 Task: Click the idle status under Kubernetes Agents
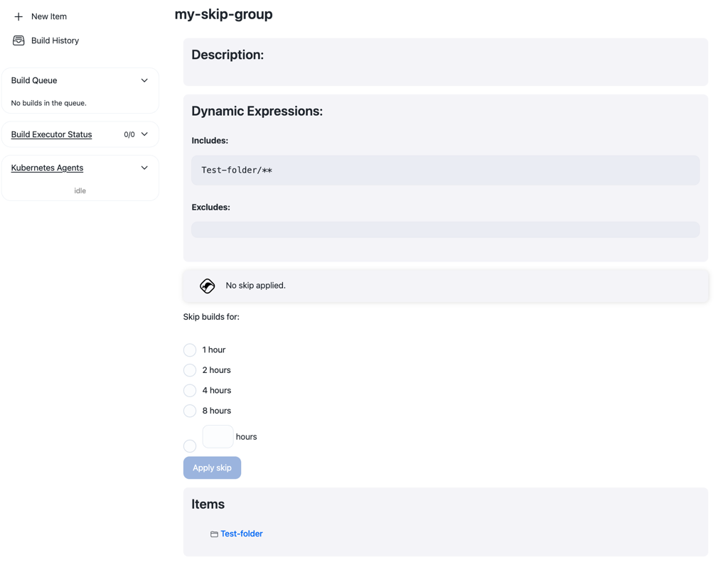coord(80,190)
